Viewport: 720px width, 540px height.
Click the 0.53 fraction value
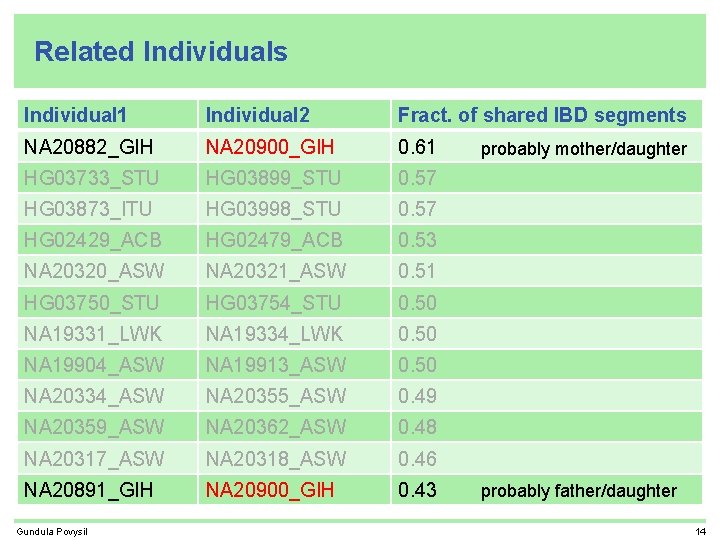(417, 240)
